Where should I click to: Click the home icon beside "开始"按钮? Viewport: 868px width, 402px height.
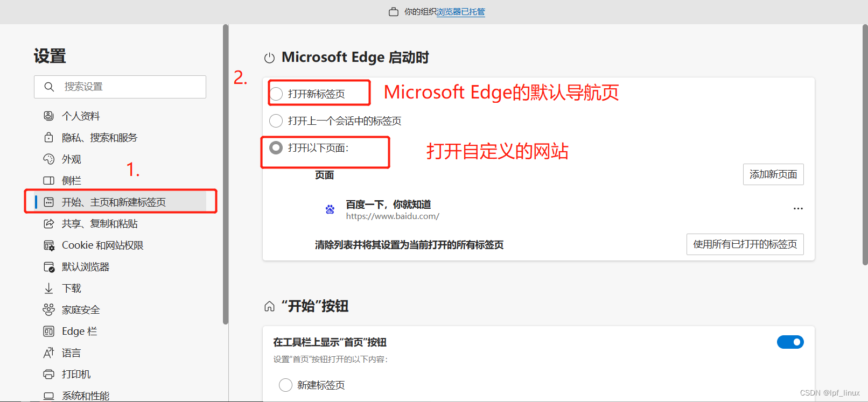pyautogui.click(x=269, y=306)
